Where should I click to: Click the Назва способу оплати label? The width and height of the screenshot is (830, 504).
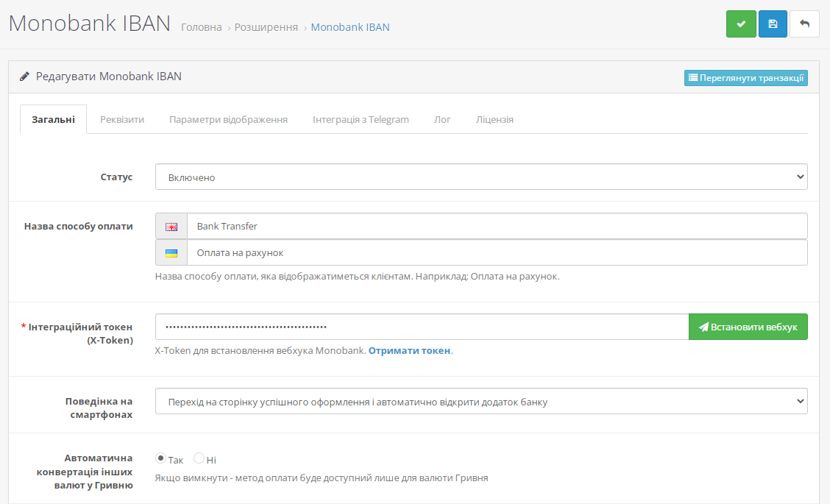78,226
